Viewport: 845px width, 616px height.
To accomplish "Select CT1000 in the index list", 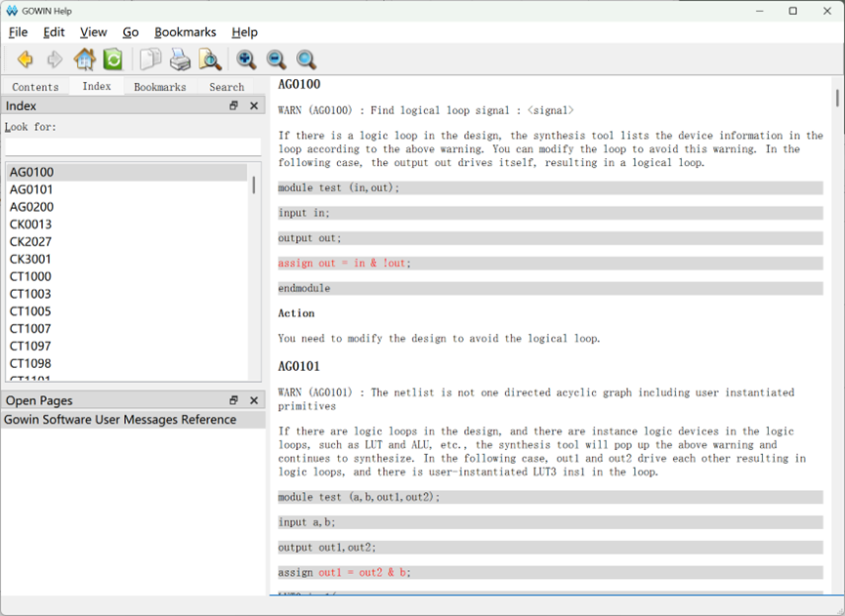I will click(x=127, y=276).
